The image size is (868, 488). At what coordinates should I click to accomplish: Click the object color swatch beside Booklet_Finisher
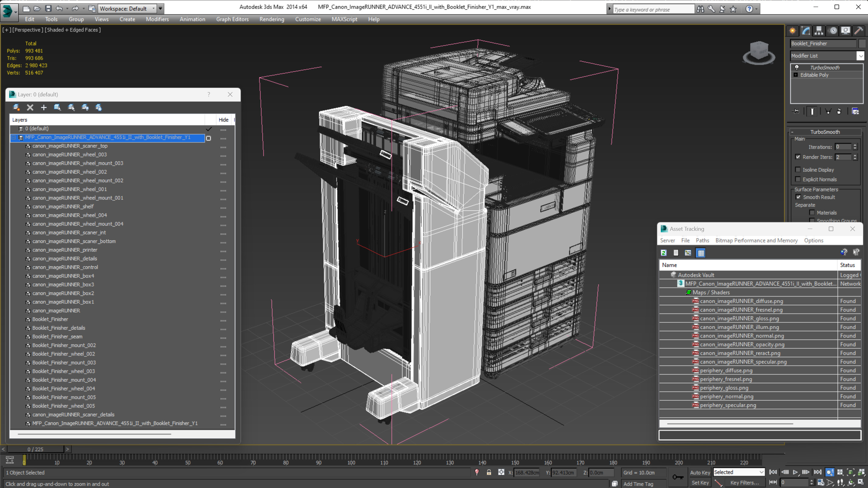[x=862, y=43]
